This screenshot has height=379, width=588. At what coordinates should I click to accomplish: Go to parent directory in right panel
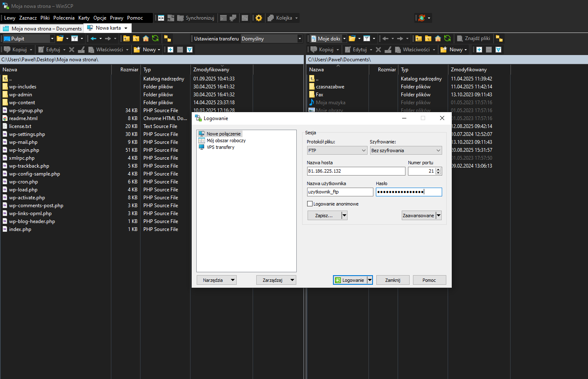tap(418, 38)
